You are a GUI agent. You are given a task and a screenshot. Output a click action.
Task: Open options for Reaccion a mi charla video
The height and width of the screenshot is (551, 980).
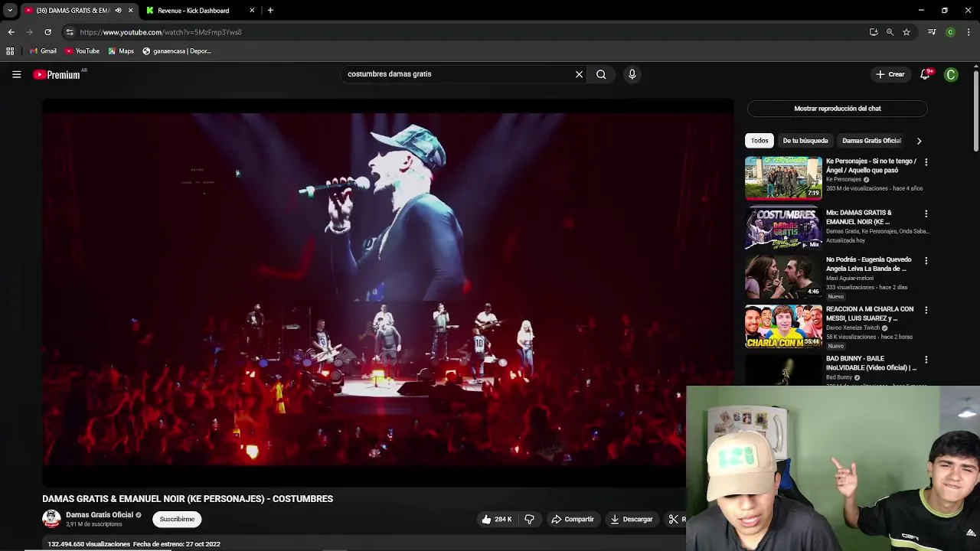pos(926,310)
